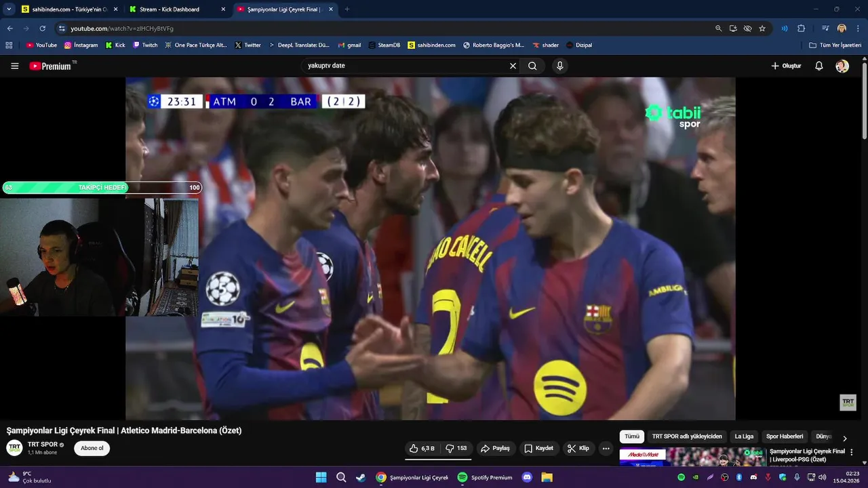The image size is (868, 488).
Task: Open the tab search dropdown arrow
Action: pos(9,9)
